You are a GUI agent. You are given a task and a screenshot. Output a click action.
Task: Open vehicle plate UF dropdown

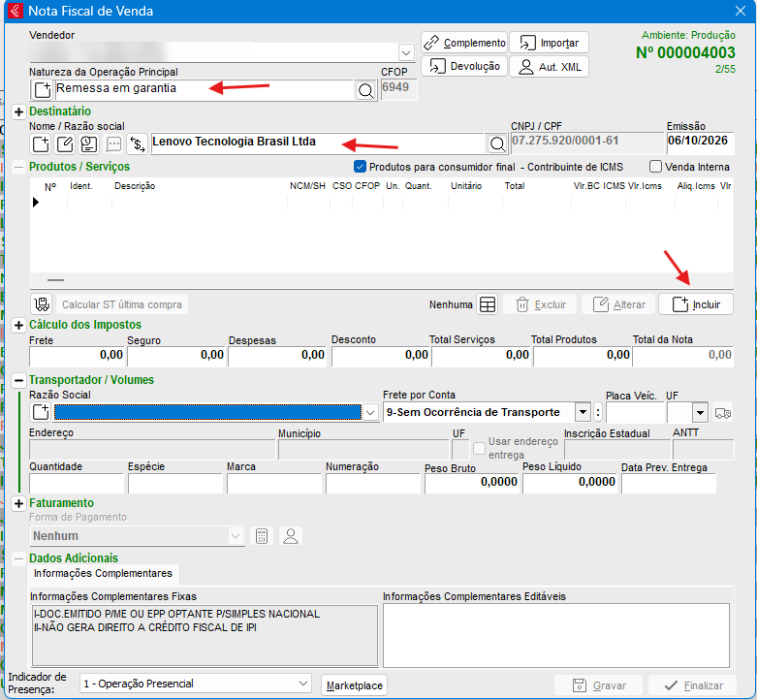coord(700,413)
